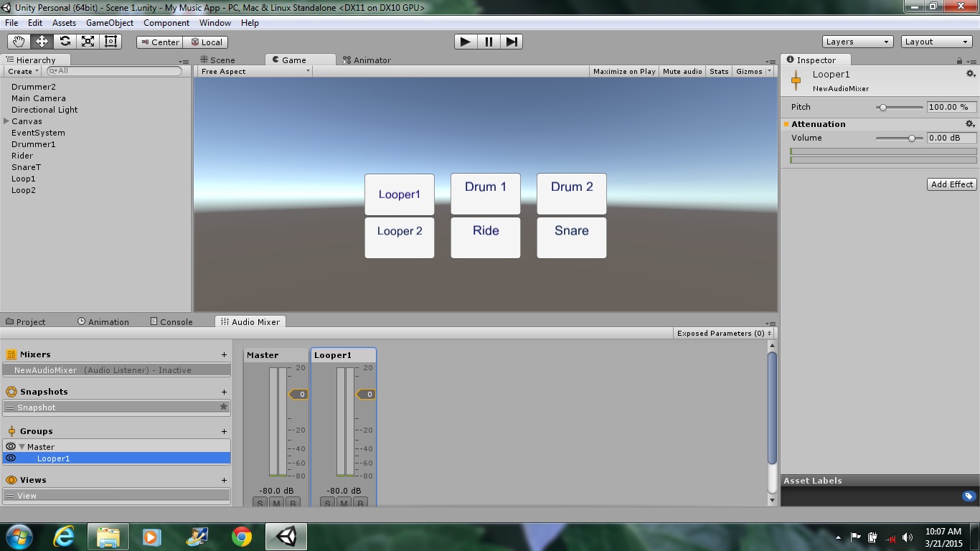The image size is (980, 551).
Task: Click the Volume slider in Inspector
Action: [900, 138]
